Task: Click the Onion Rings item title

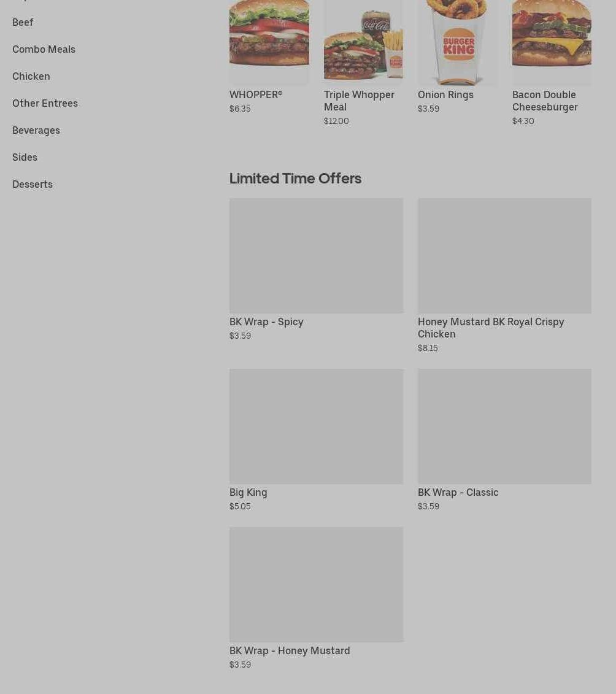Action: 445,95
